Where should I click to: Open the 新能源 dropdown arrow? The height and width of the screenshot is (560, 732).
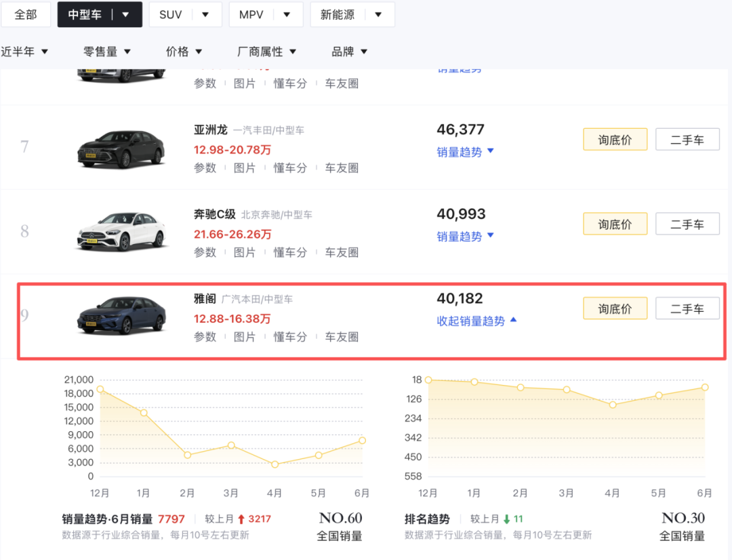pyautogui.click(x=378, y=14)
